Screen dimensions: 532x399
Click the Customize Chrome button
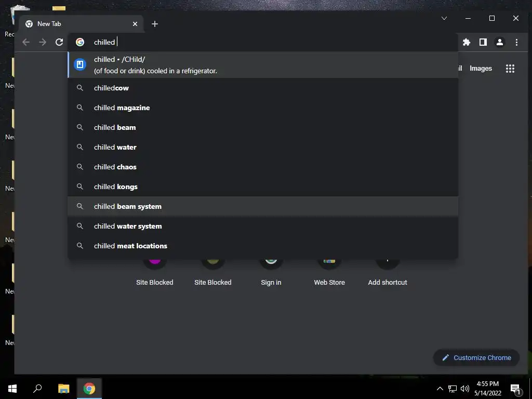point(476,357)
